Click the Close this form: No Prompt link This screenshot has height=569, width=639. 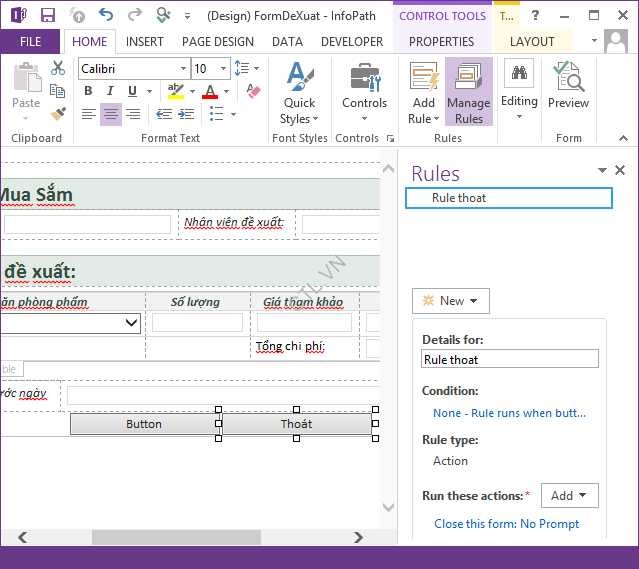click(506, 523)
